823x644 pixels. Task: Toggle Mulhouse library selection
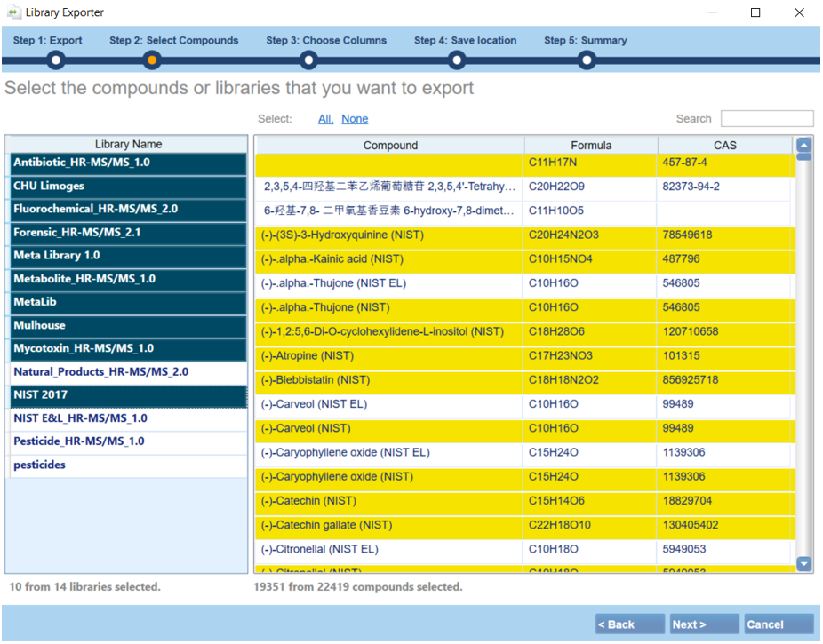128,327
